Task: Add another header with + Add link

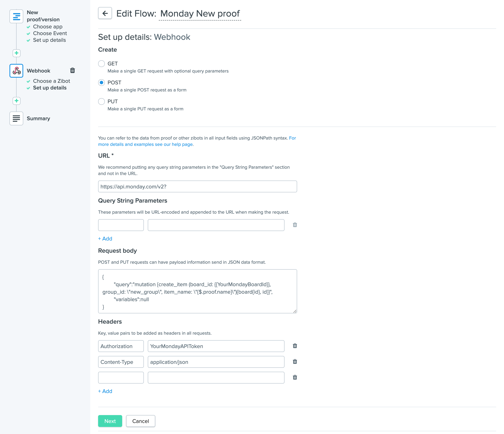Action: click(x=105, y=391)
